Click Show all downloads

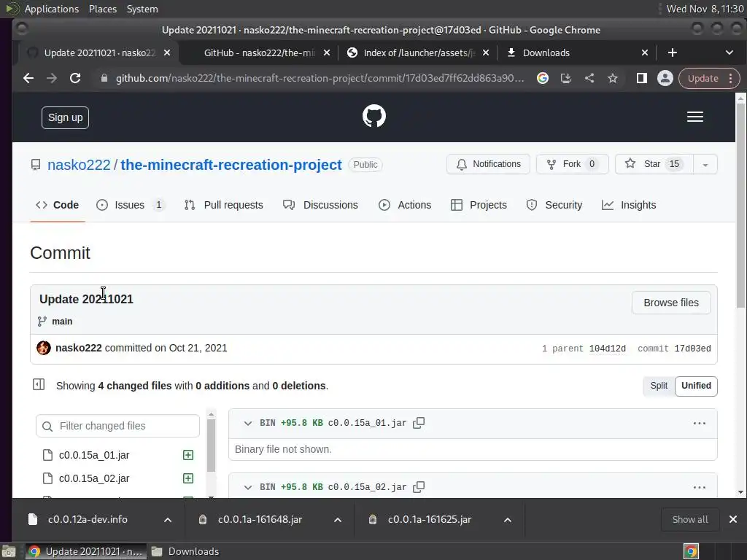tap(690, 519)
